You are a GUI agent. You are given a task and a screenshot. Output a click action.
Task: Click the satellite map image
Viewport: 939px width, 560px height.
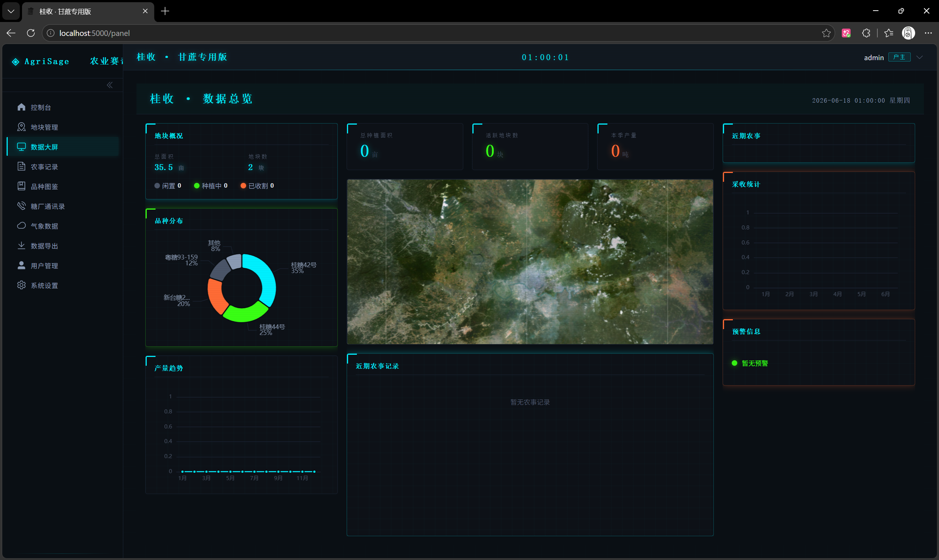(x=530, y=262)
